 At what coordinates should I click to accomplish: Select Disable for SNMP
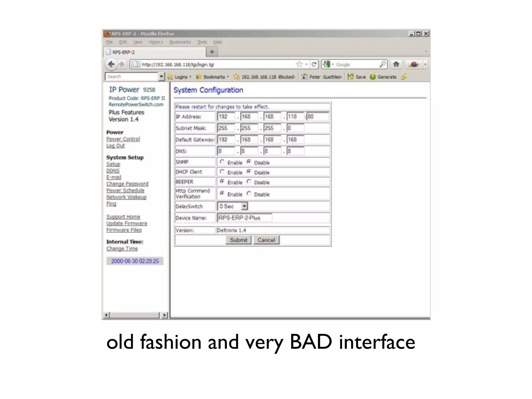click(249, 162)
